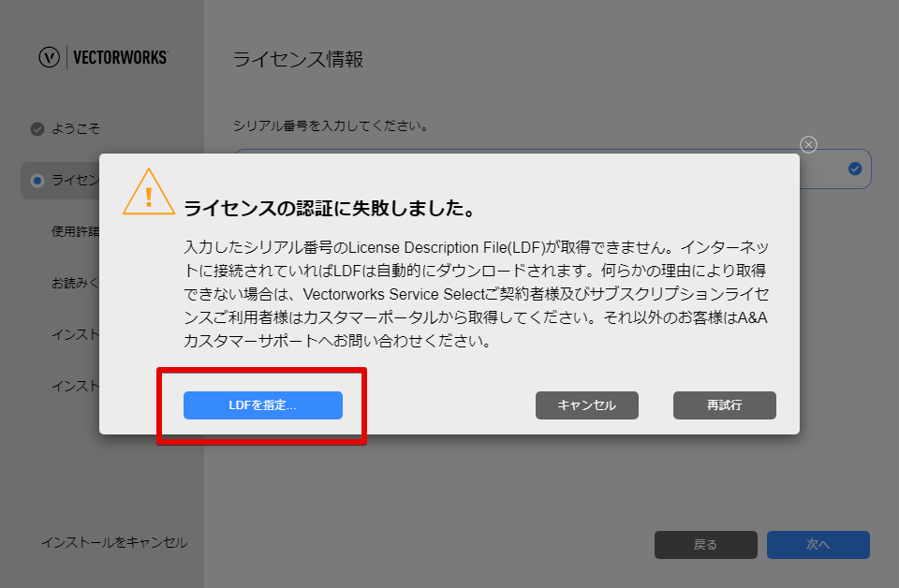Click the 戻る back button
The width and height of the screenshot is (899, 588).
(706, 544)
